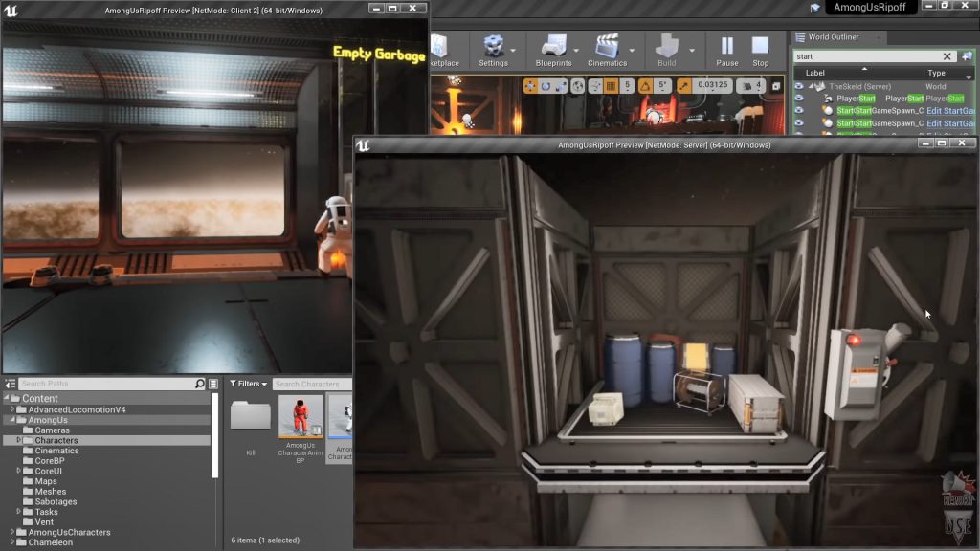Open the folder tree view options icon

213,384
